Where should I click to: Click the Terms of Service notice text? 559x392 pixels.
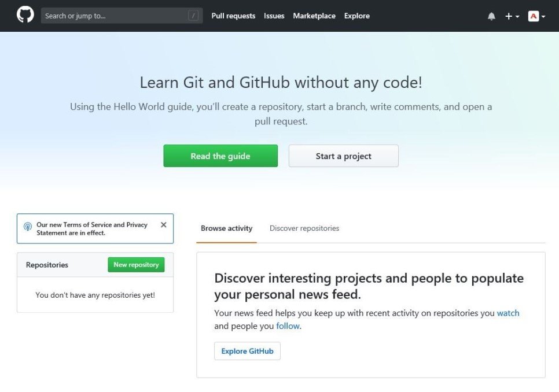pyautogui.click(x=92, y=228)
